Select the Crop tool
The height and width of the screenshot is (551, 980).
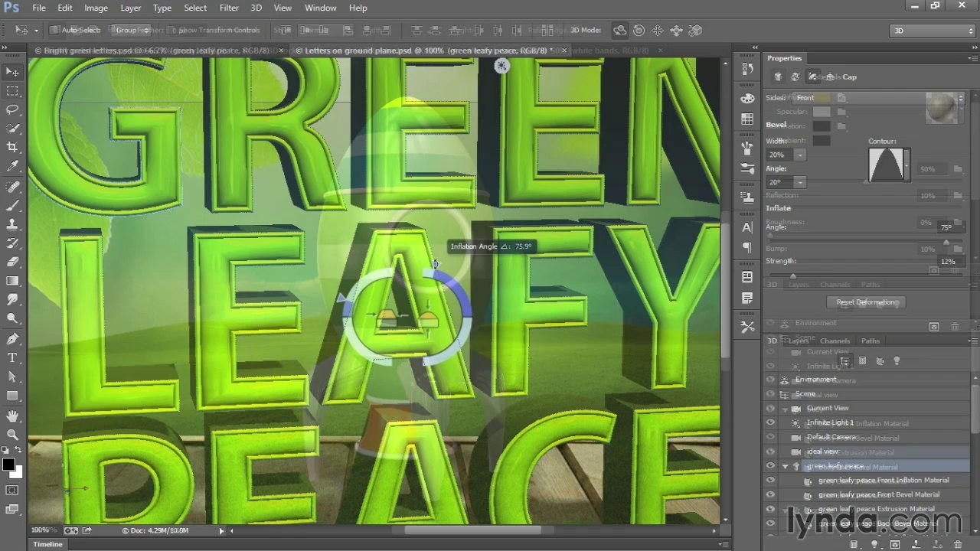(12, 147)
